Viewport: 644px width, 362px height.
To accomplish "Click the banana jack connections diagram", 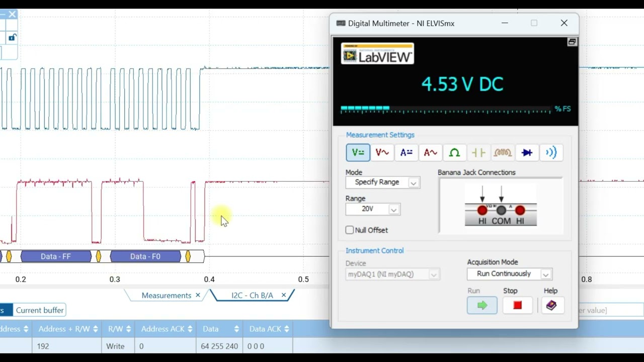I will click(501, 205).
